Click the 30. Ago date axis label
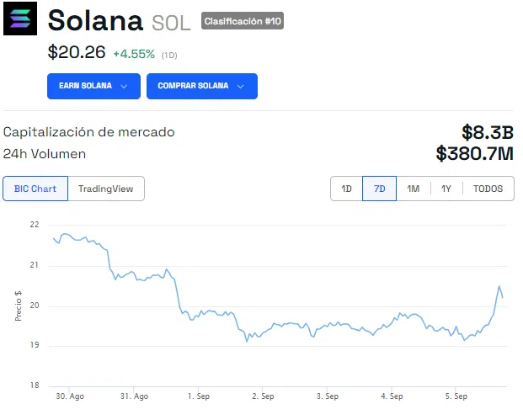 70,396
